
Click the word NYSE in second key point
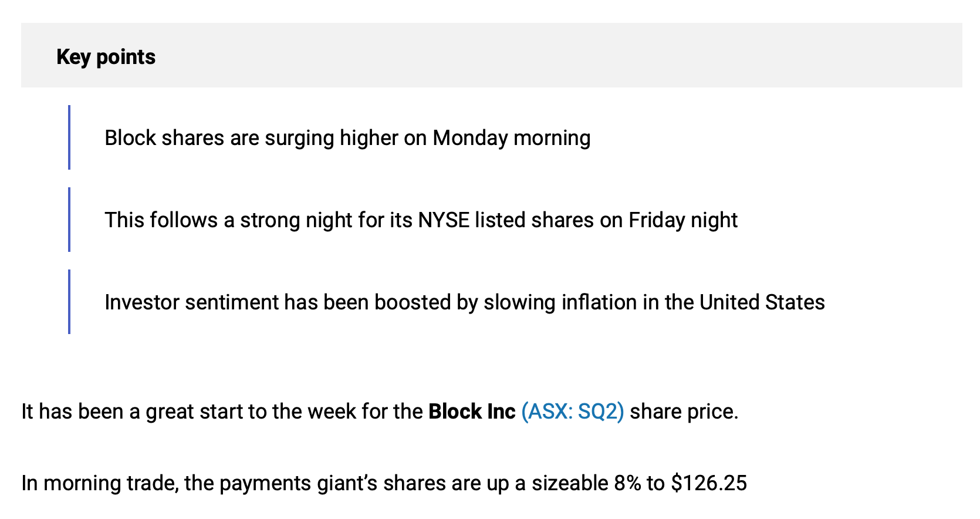point(444,220)
